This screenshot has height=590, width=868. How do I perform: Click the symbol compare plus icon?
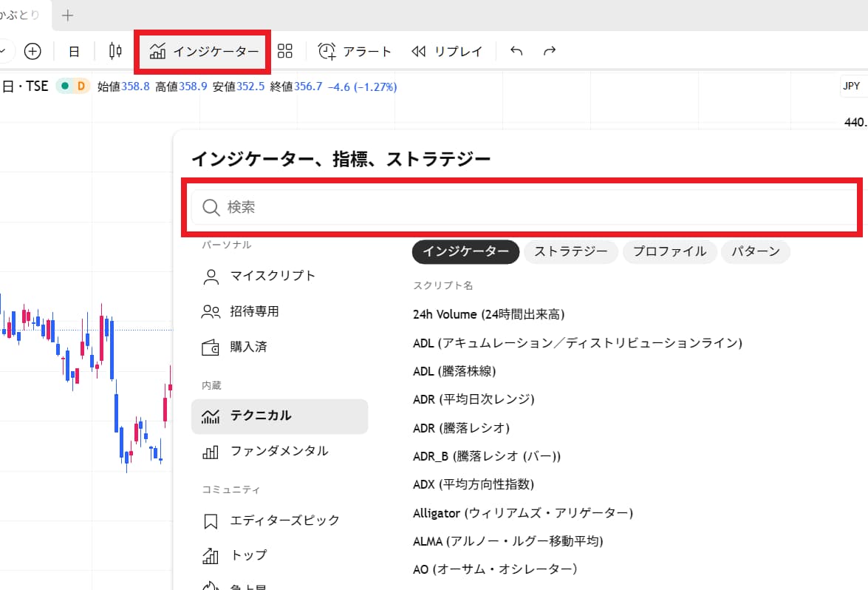pyautogui.click(x=32, y=51)
